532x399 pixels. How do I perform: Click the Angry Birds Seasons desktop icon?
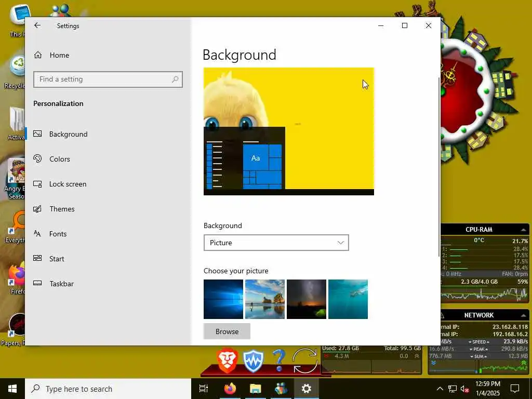15,179
